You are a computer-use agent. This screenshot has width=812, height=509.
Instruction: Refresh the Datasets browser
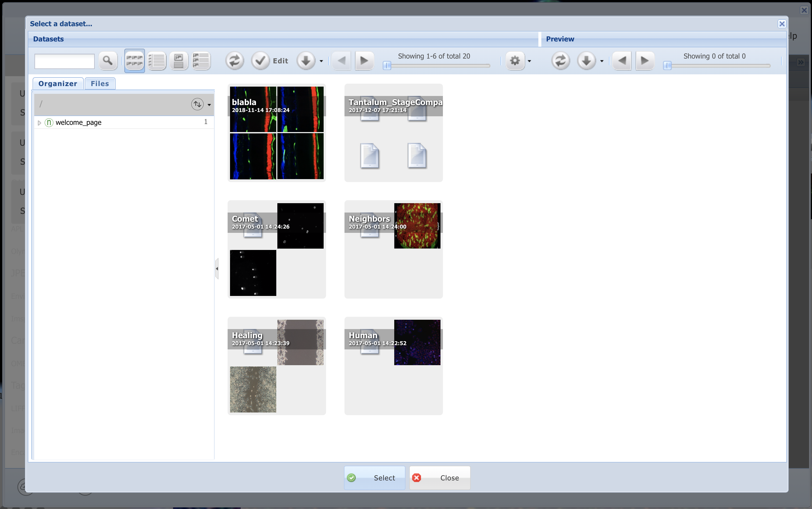[x=234, y=61]
